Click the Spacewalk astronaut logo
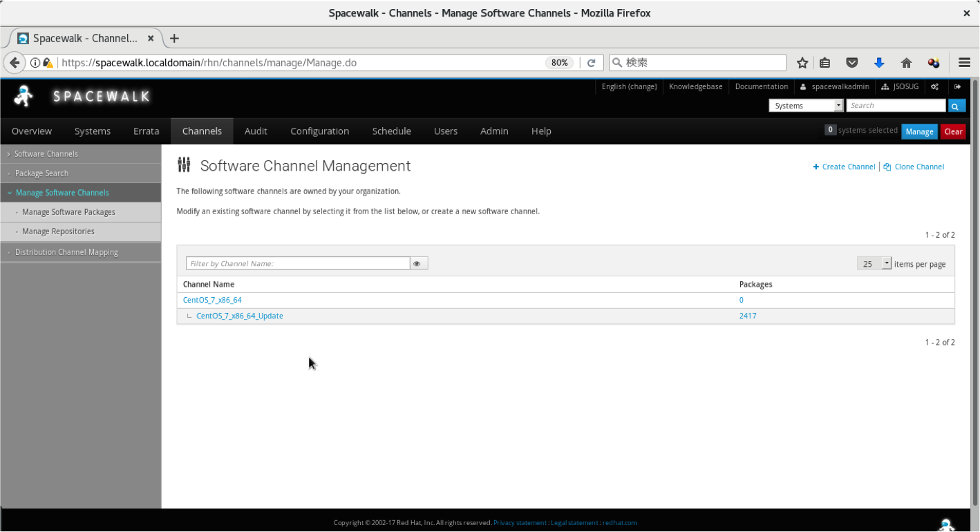The width and height of the screenshot is (980, 532). (23, 97)
